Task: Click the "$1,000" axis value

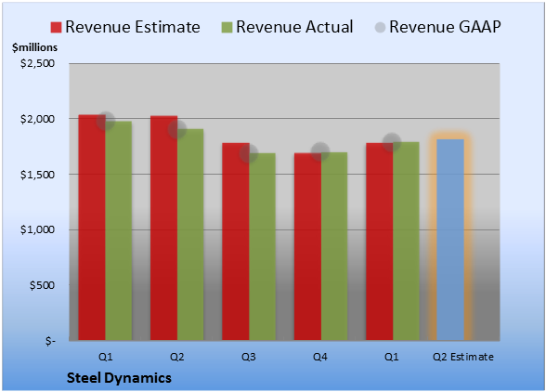Action: tap(37, 230)
